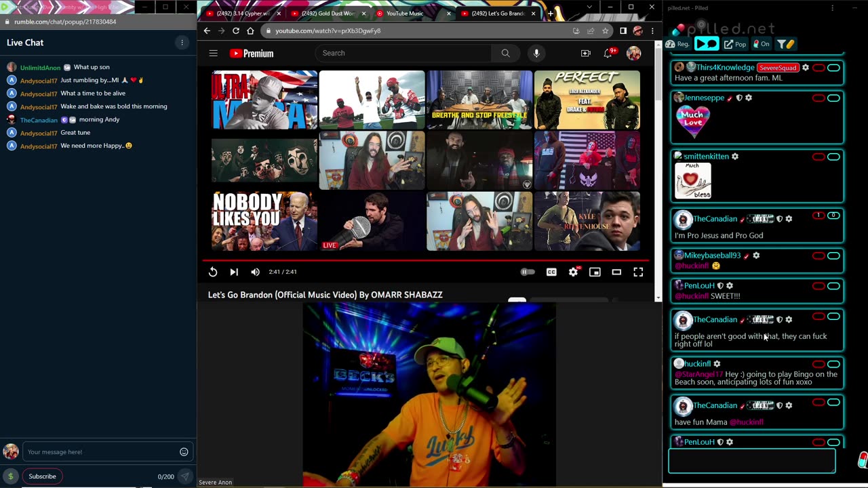Open the PERFECT suggested video thumbnail

tap(587, 100)
